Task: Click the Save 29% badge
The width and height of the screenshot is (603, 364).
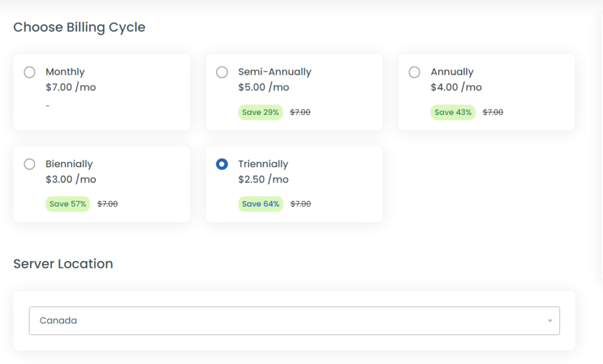Action: coord(260,112)
